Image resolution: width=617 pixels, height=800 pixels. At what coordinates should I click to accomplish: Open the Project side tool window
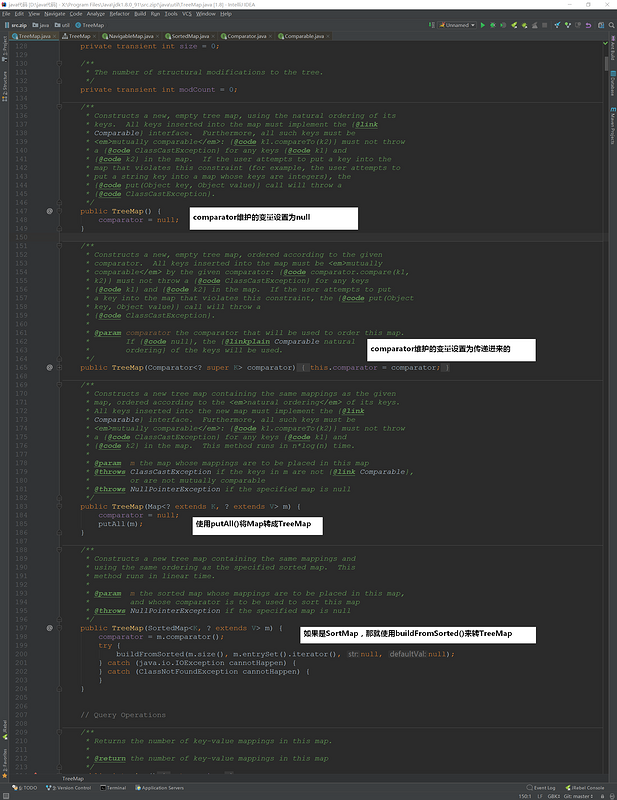pyautogui.click(x=5, y=49)
